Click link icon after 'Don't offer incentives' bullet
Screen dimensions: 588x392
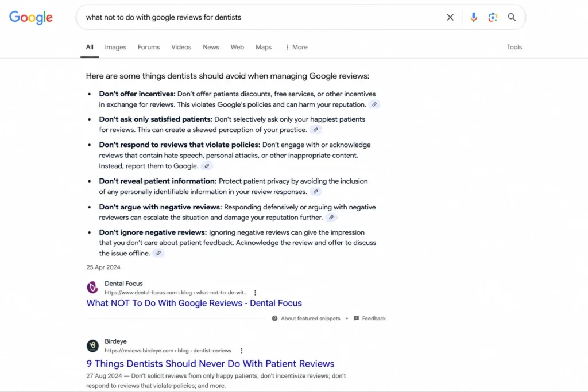click(374, 104)
